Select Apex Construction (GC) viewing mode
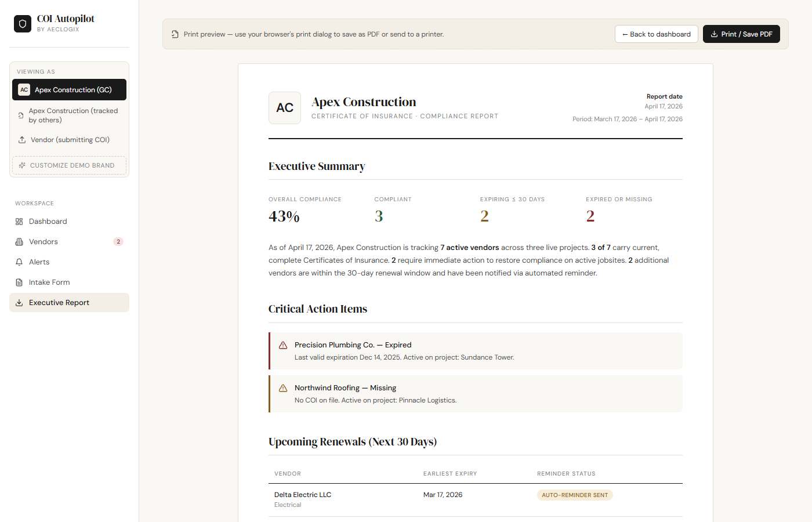The image size is (812, 522). (69, 89)
